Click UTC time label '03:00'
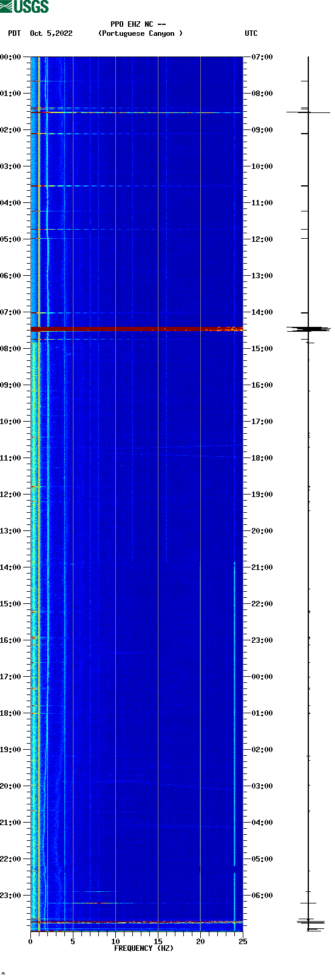 tap(262, 786)
